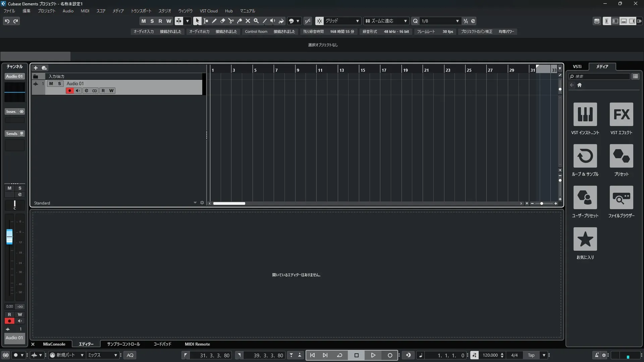
Task: Select the Zoom magnifier tool
Action: [x=256, y=21]
